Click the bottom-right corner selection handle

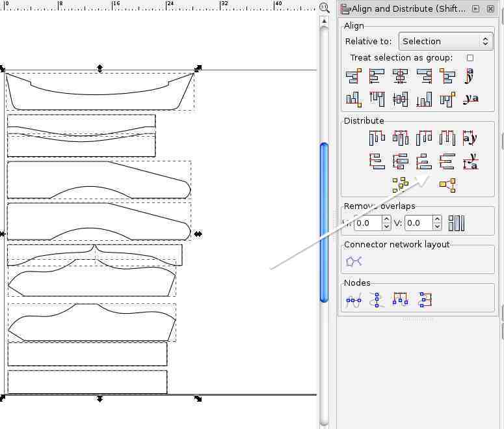pos(198,398)
